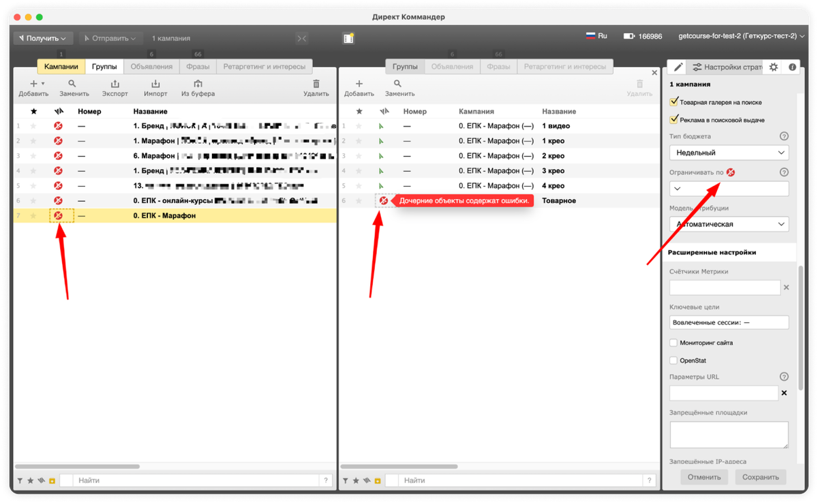Screen dimensions: 818x504
Task: Sort groups by Кампания column header
Action: tap(476, 111)
